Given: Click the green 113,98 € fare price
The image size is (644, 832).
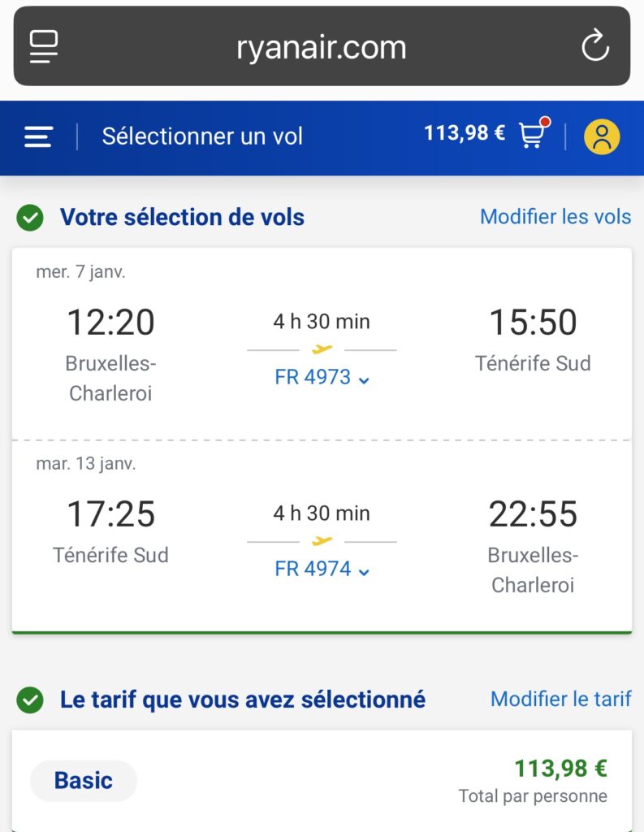Looking at the screenshot, I should [x=560, y=768].
